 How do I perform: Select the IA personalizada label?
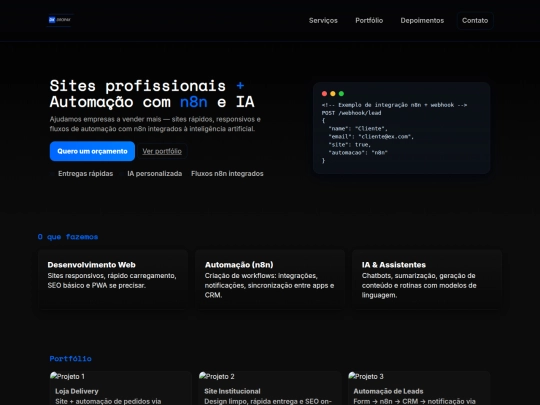(155, 174)
